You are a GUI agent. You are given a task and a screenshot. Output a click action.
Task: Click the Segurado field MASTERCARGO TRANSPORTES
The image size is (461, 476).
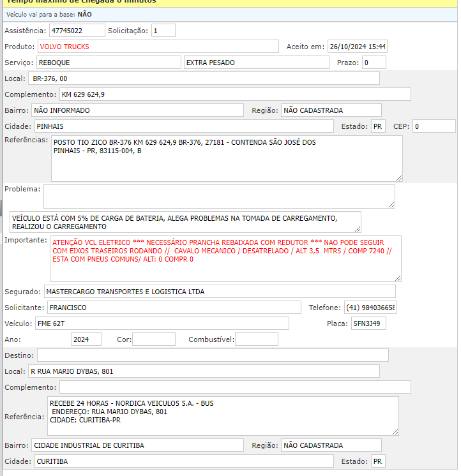pyautogui.click(x=220, y=292)
